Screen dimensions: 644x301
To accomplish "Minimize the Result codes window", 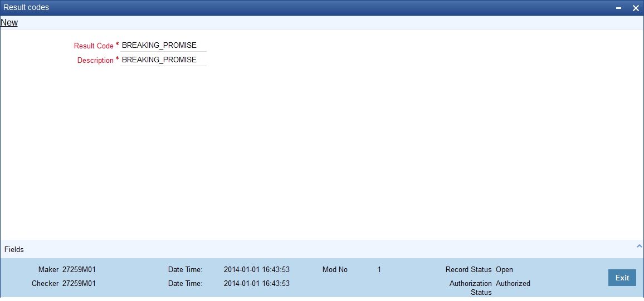I will (x=618, y=8).
